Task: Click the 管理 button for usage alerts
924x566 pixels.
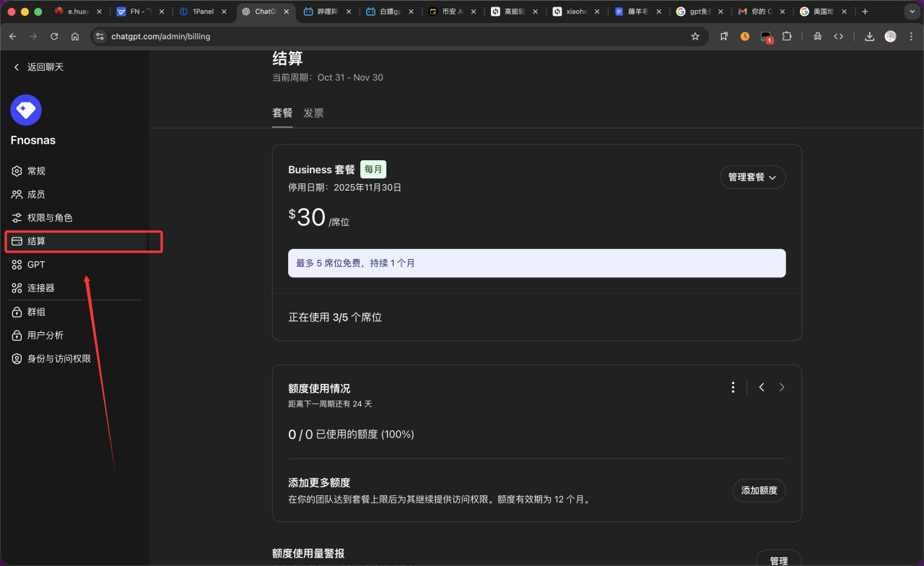Action: (x=779, y=560)
